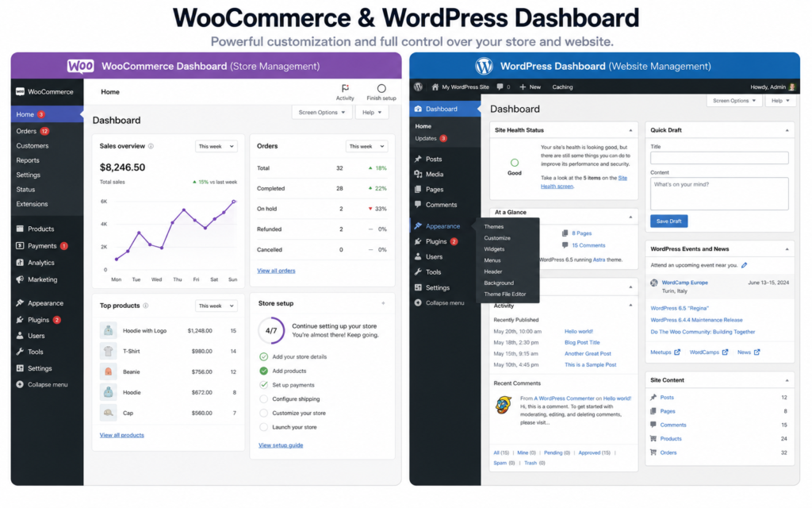Toggle the Configure shipping step

pos(263,398)
